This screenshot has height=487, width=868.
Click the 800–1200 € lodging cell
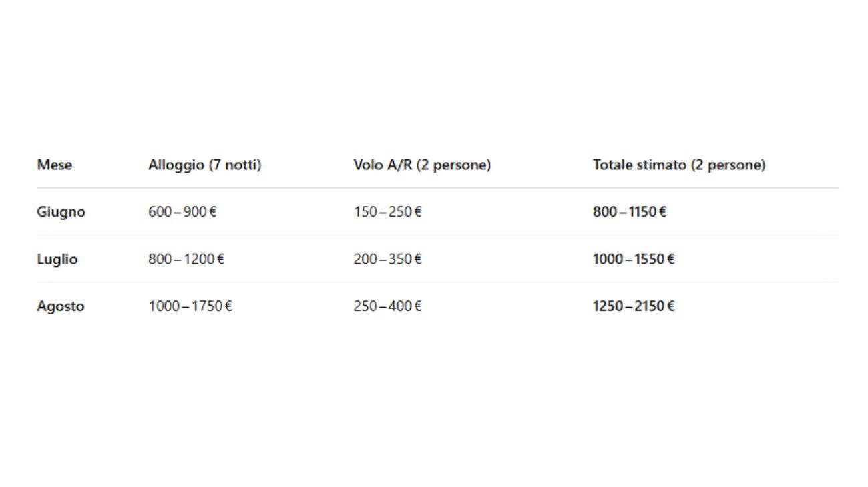186,259
